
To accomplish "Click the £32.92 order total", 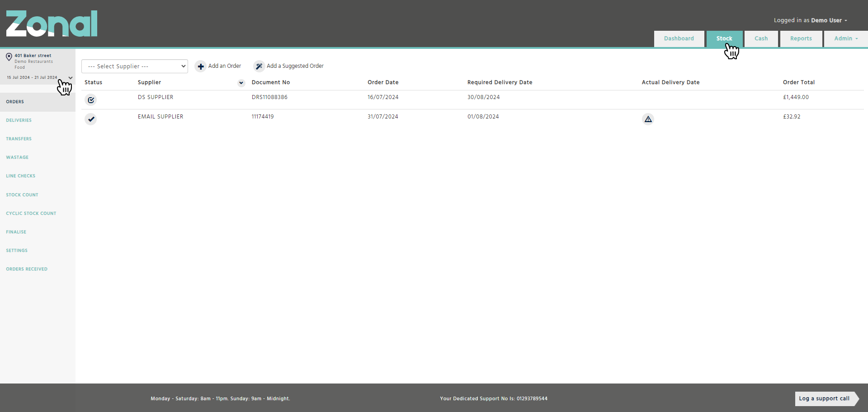I will pos(792,117).
